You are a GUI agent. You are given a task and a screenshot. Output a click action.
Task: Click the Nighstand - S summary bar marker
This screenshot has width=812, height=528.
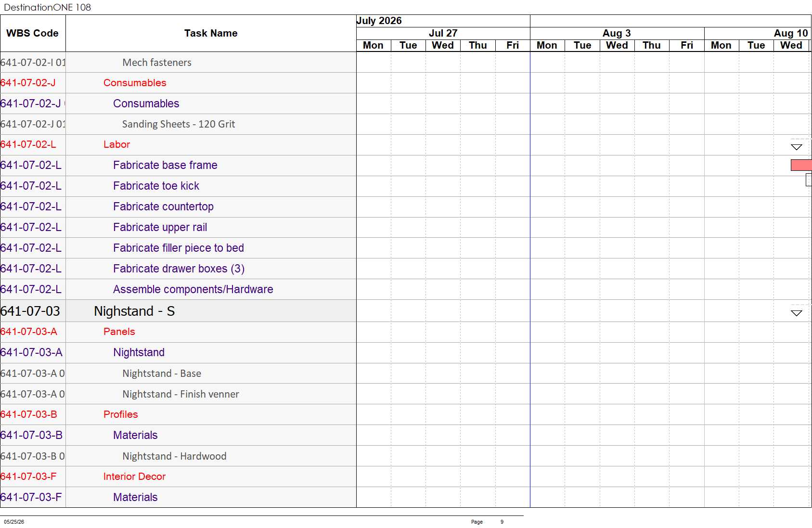tap(797, 313)
